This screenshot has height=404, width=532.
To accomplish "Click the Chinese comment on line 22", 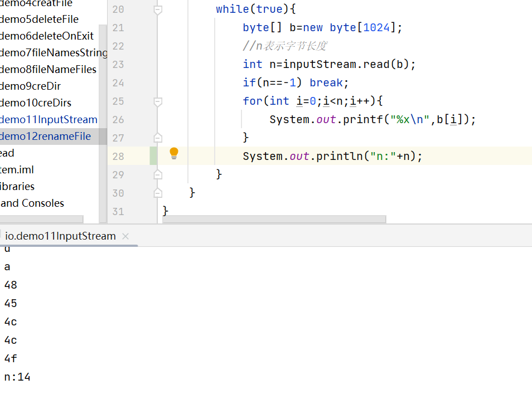I will click(x=284, y=46).
